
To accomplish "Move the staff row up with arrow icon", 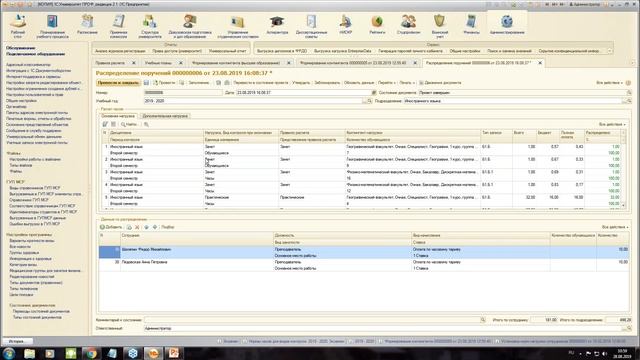I will click(146, 227).
